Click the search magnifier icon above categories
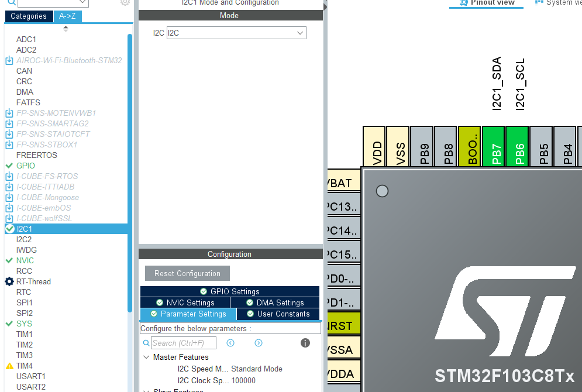The image size is (582, 392). point(12,2)
